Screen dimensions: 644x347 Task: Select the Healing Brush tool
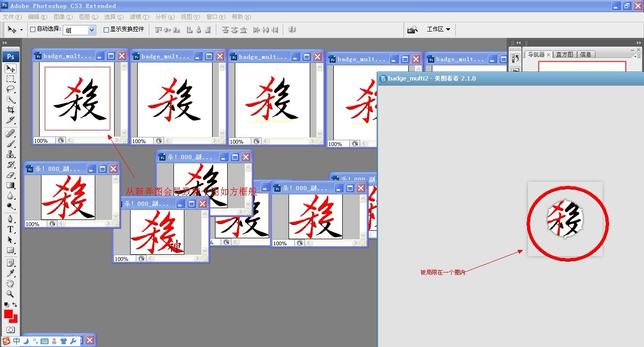10,133
